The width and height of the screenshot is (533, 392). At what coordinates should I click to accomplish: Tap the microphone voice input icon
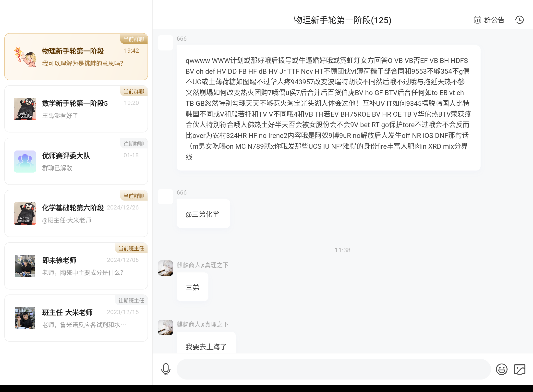(166, 369)
